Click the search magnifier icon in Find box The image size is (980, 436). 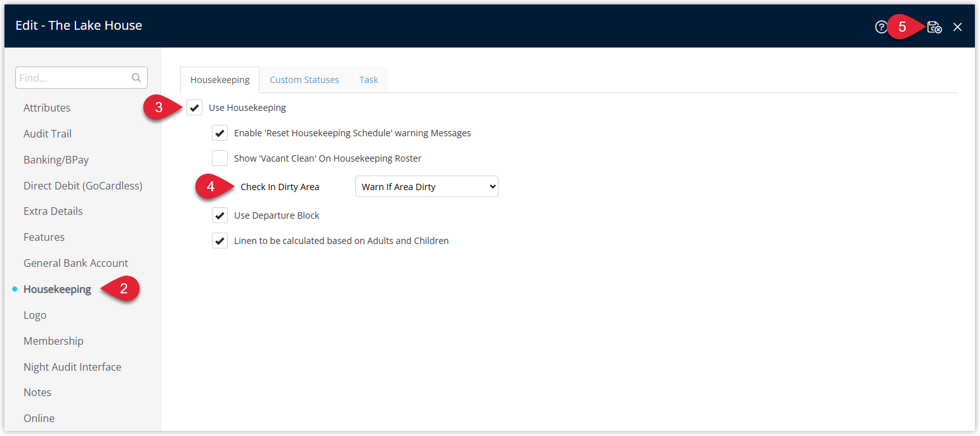pyautogui.click(x=136, y=78)
